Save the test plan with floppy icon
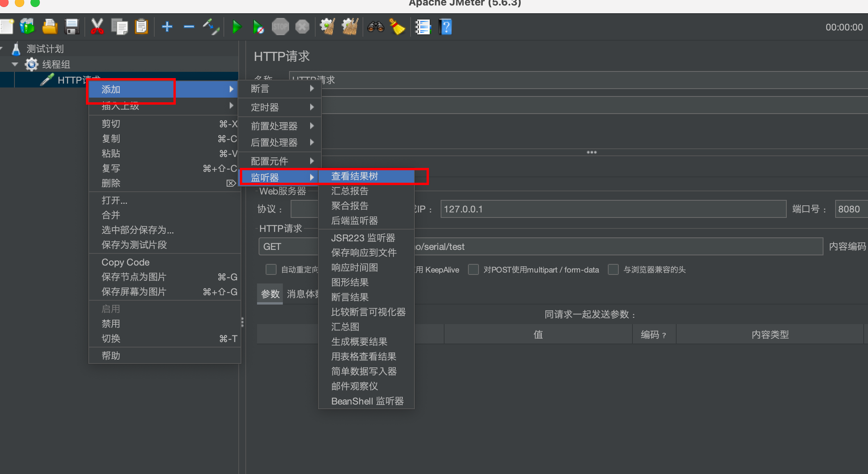This screenshot has width=868, height=474. point(72,27)
